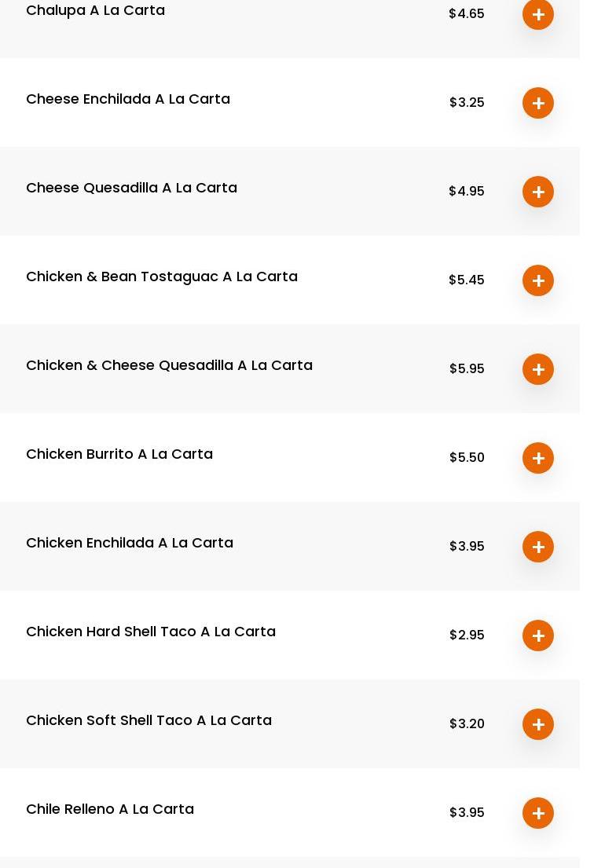Viewport: 605px width, 868px height.
Task: Click plus icon for Cheese Enchilada
Action: [x=538, y=103]
